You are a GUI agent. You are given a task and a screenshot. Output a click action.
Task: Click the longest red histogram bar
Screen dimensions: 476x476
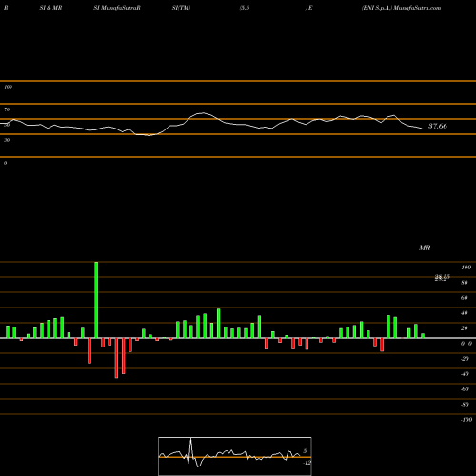click(116, 358)
